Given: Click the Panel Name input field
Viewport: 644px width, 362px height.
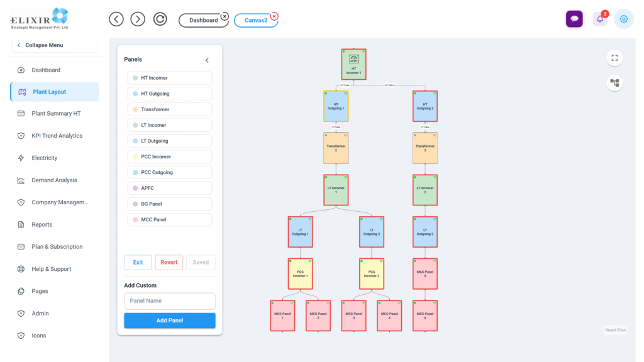Looking at the screenshot, I should (x=169, y=300).
